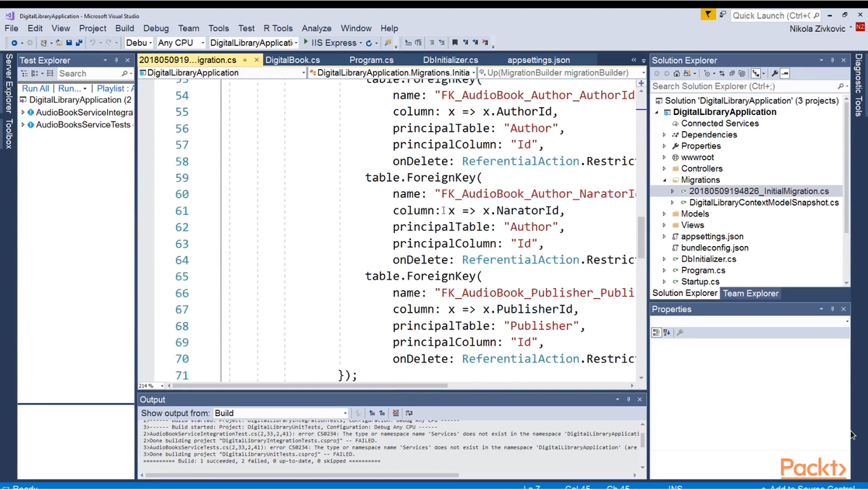Select Startup.cs in Solution Explorer
The height and width of the screenshot is (490, 868).
pos(700,282)
